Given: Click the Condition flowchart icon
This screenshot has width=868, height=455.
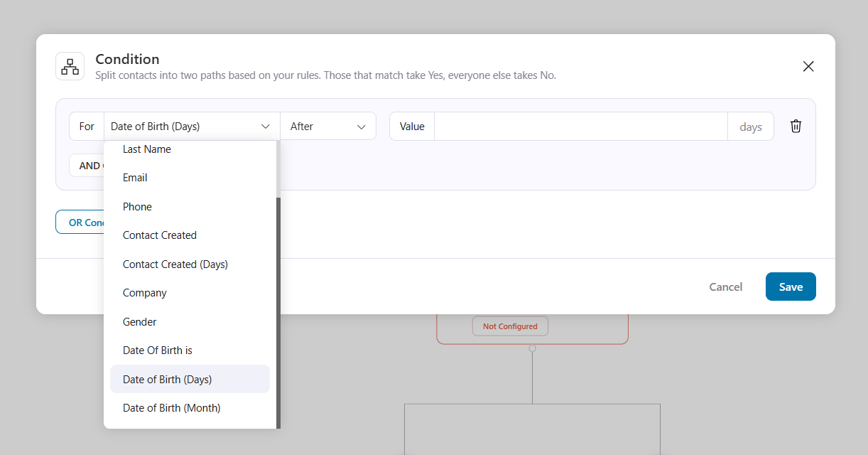Looking at the screenshot, I should click(70, 66).
